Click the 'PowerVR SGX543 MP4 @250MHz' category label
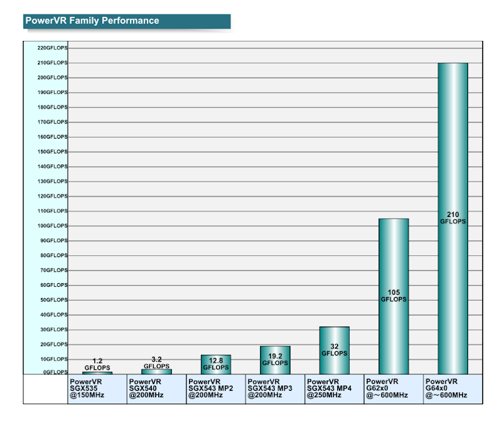504x423 pixels. tap(329, 388)
